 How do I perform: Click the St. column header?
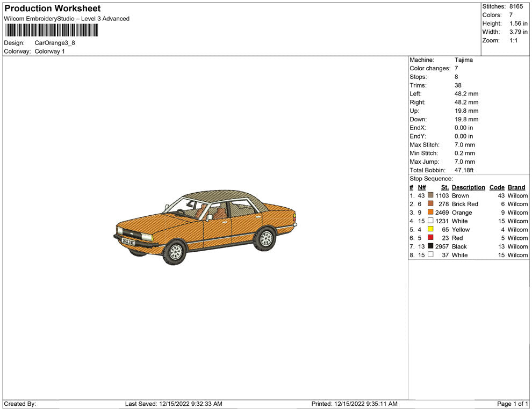pos(444,187)
